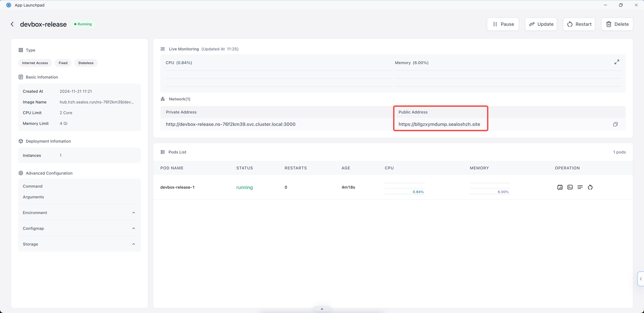Click the truncated Image Name value

(97, 102)
